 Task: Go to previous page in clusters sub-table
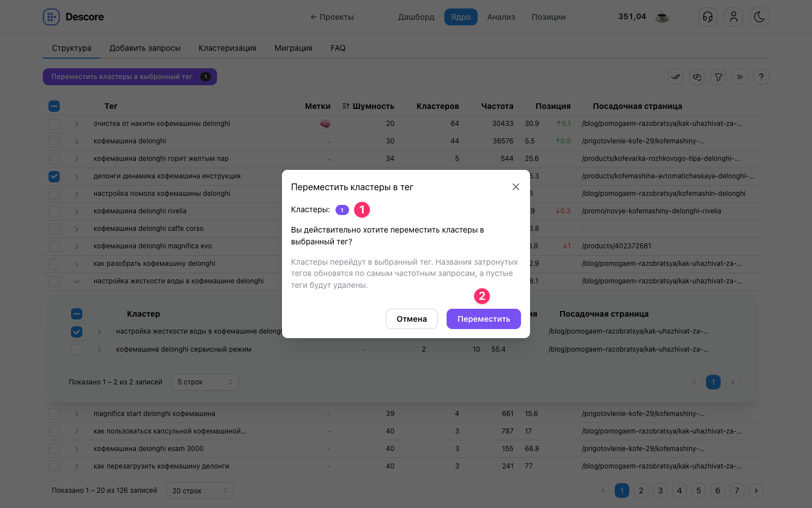point(694,382)
